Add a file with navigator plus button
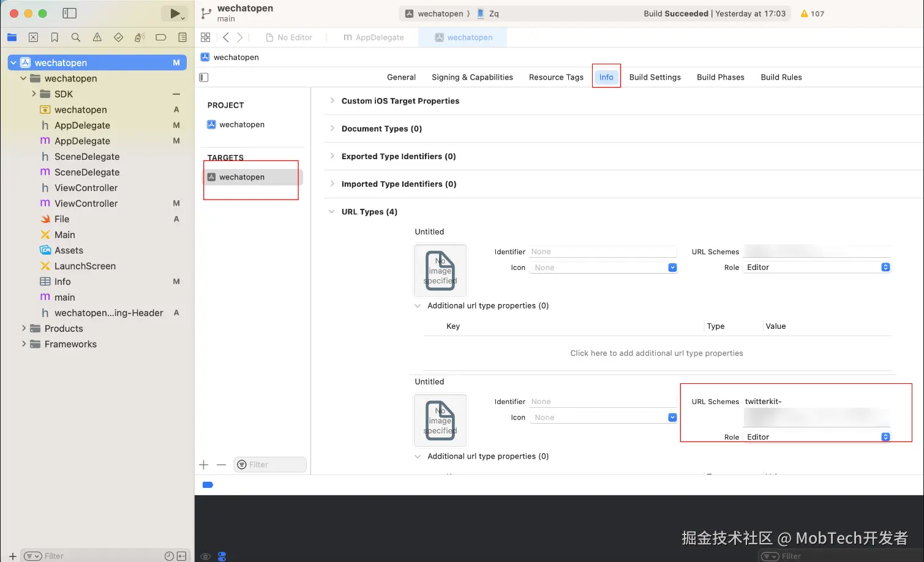The height and width of the screenshot is (562, 924). pos(12,556)
